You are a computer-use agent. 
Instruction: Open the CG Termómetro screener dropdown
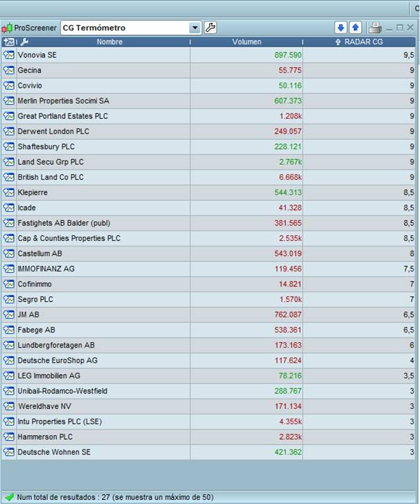tap(195, 28)
